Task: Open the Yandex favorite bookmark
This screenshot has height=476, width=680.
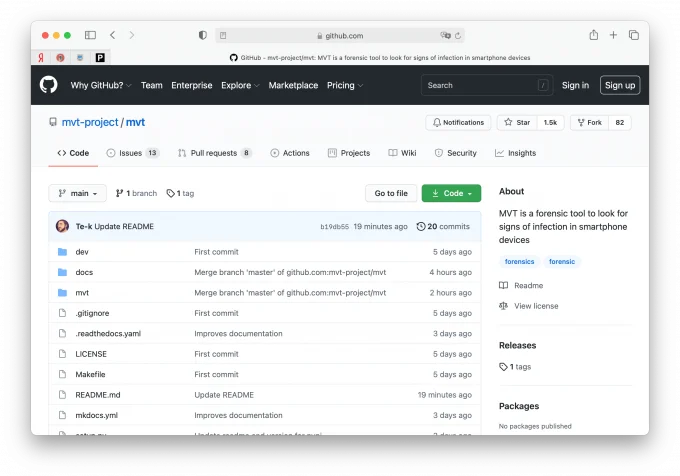Action: (41, 58)
